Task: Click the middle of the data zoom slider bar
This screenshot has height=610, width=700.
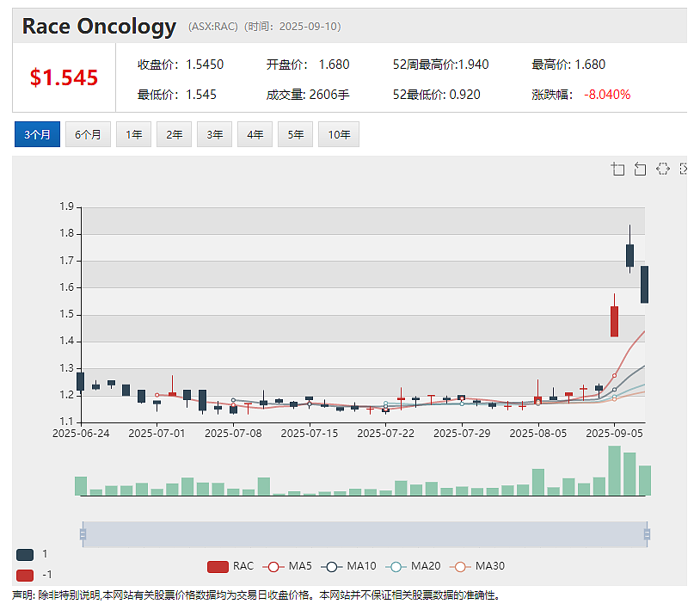Action: point(365,534)
